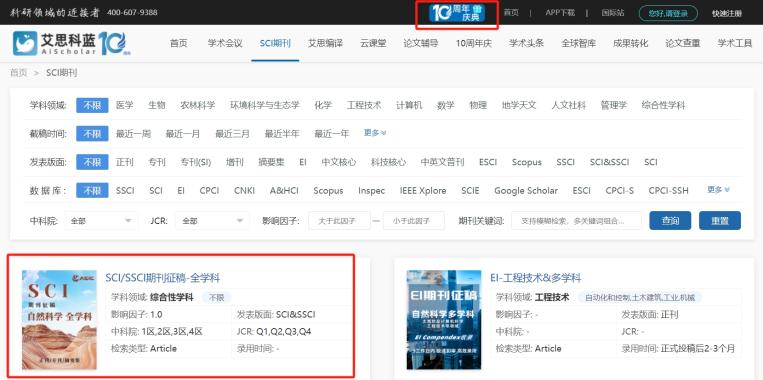763x380 pixels.
Task: Open the 论文查重 nav menu item
Action: point(683,43)
